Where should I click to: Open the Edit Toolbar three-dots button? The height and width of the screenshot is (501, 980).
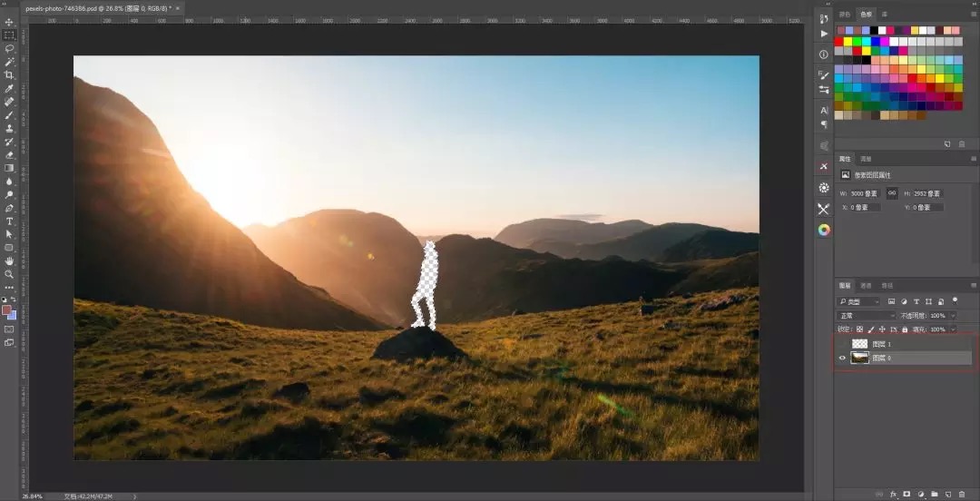click(x=9, y=288)
